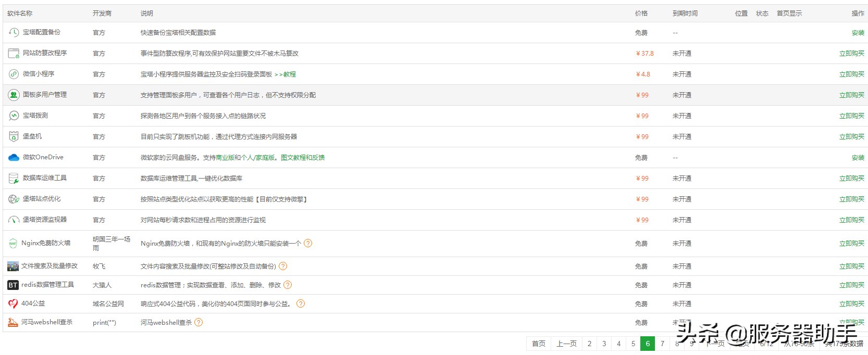The height and width of the screenshot is (355, 868).
Task: Click the redis数据管理工具 BT icon
Action: pyautogui.click(x=13, y=285)
